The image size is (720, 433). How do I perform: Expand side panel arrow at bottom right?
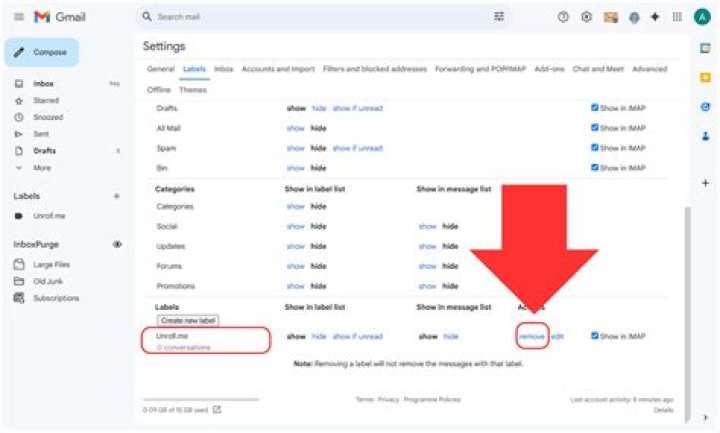[x=706, y=417]
